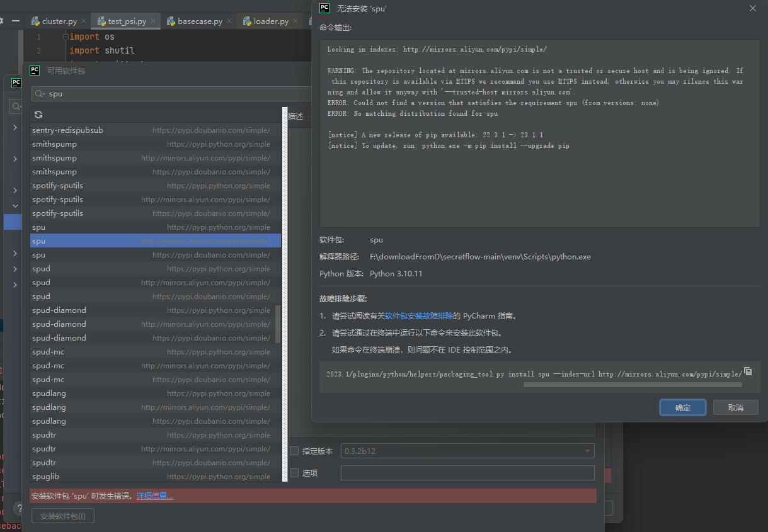768x532 pixels.
Task: Enable the 选项 checkbox
Action: [x=294, y=472]
